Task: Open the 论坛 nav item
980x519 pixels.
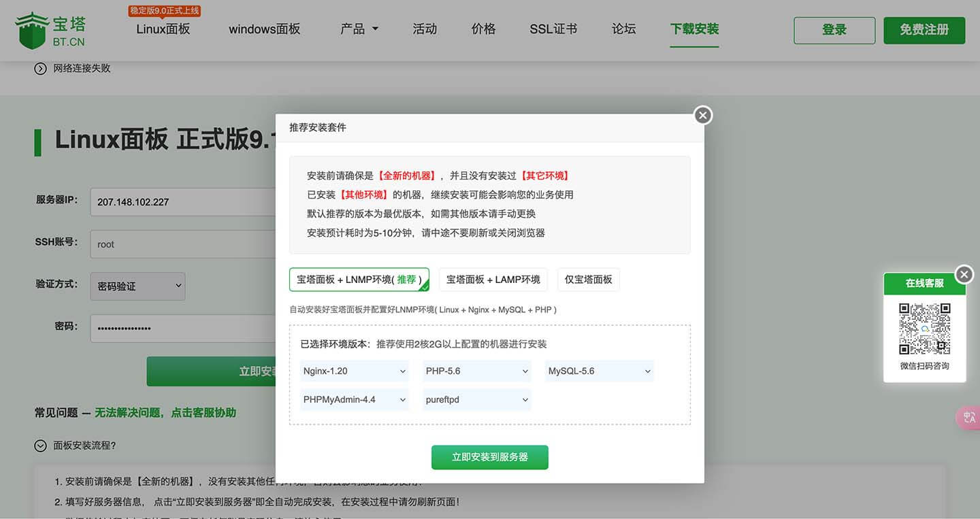Action: coord(624,29)
